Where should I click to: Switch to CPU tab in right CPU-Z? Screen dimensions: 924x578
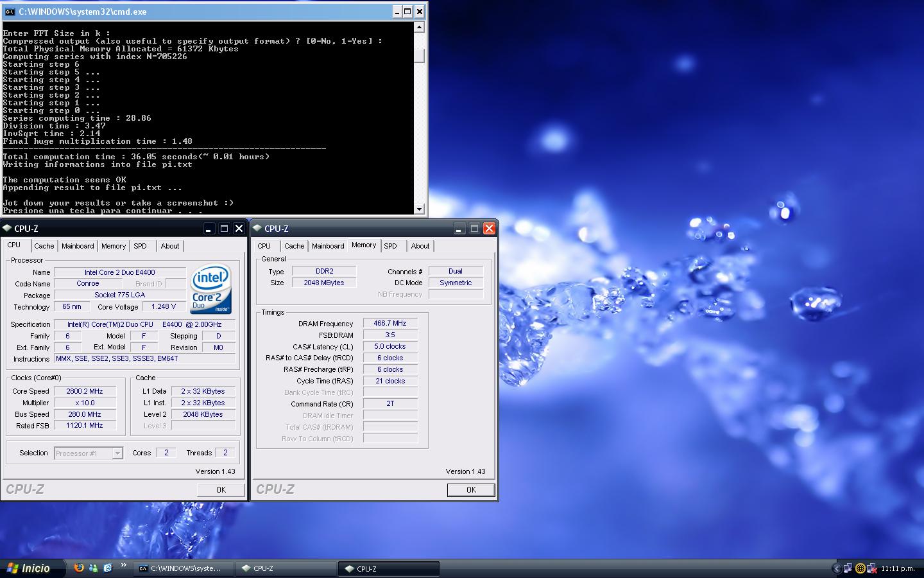coord(264,246)
